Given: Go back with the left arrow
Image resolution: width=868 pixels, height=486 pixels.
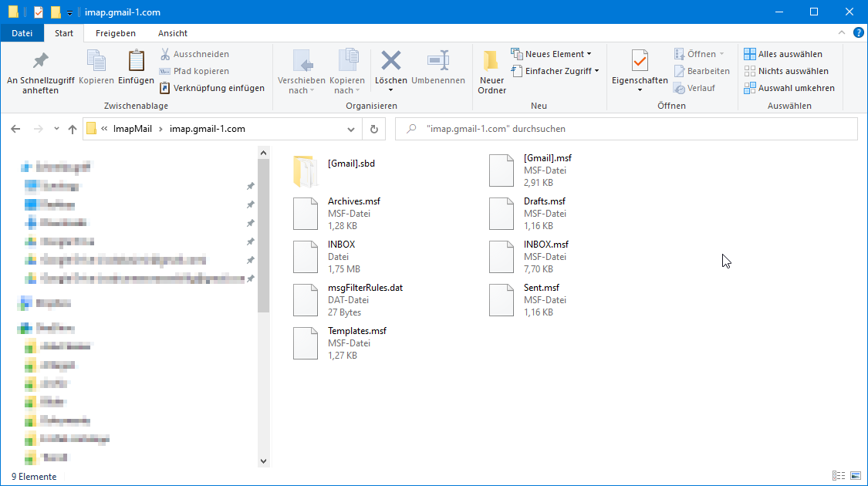Looking at the screenshot, I should (x=15, y=129).
